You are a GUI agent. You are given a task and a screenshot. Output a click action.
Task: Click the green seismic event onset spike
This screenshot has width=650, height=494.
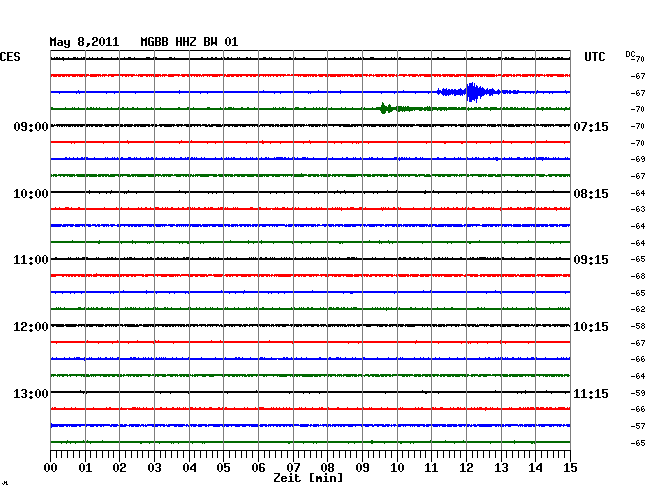(x=385, y=109)
